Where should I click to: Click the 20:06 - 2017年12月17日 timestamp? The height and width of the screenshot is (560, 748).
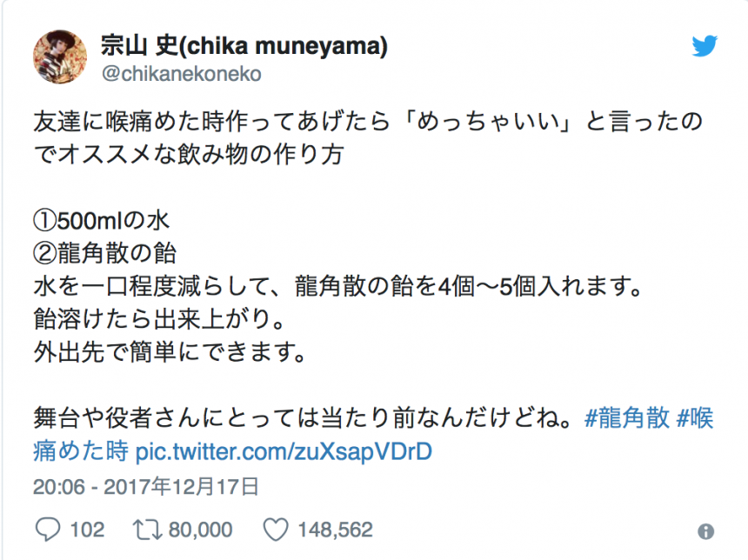point(146,484)
